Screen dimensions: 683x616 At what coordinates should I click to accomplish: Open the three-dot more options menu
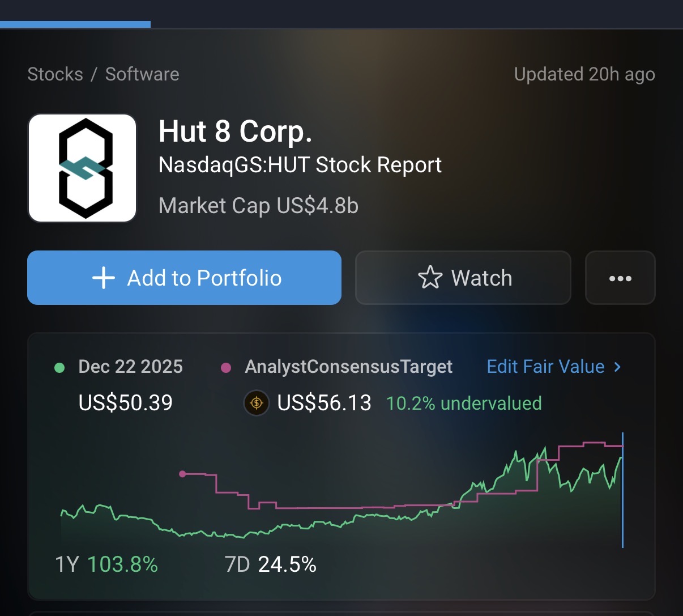tap(620, 278)
